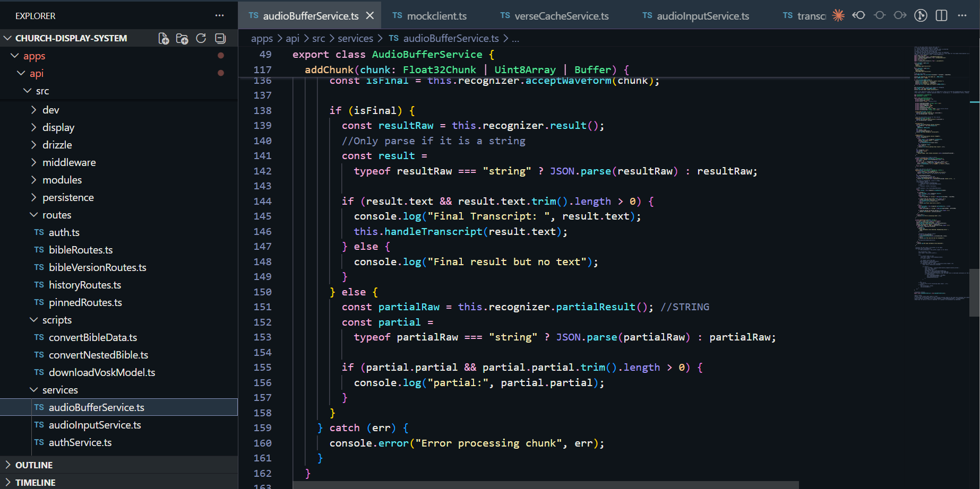The width and height of the screenshot is (980, 489).
Task: Open the git graph circle icon
Action: pyautogui.click(x=921, y=15)
